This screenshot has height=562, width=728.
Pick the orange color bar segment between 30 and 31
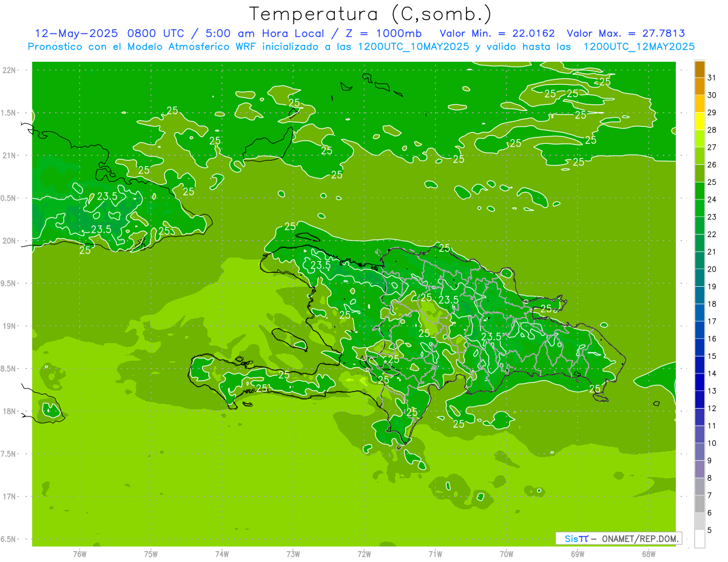[699, 87]
